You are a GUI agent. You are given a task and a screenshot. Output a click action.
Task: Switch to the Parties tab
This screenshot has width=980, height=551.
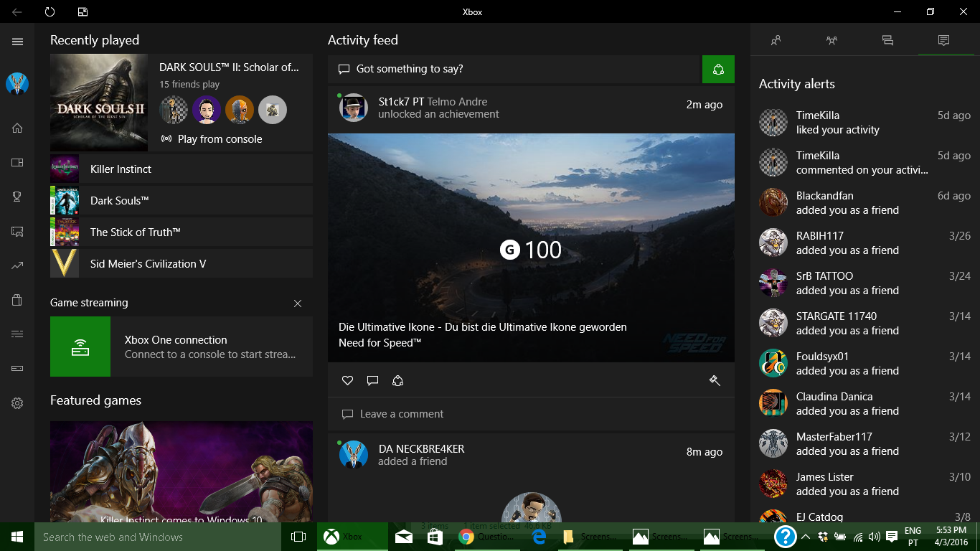[831, 40]
